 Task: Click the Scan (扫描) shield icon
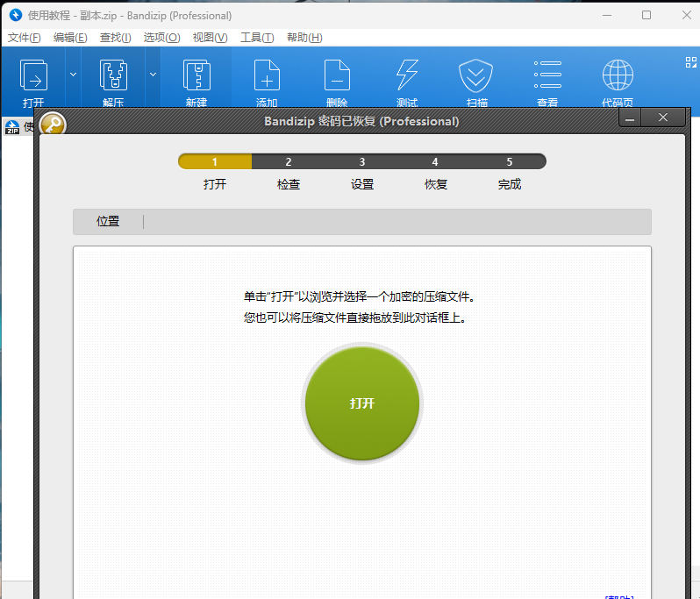[476, 75]
